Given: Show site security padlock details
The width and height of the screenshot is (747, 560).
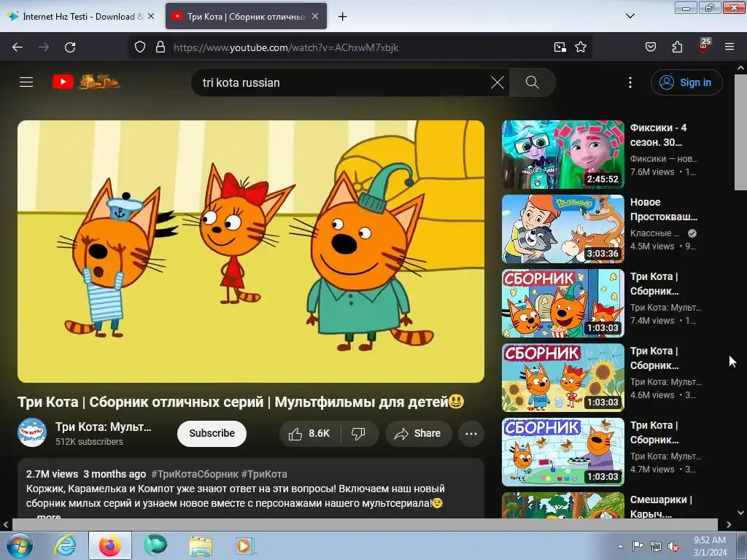Looking at the screenshot, I should click(160, 47).
